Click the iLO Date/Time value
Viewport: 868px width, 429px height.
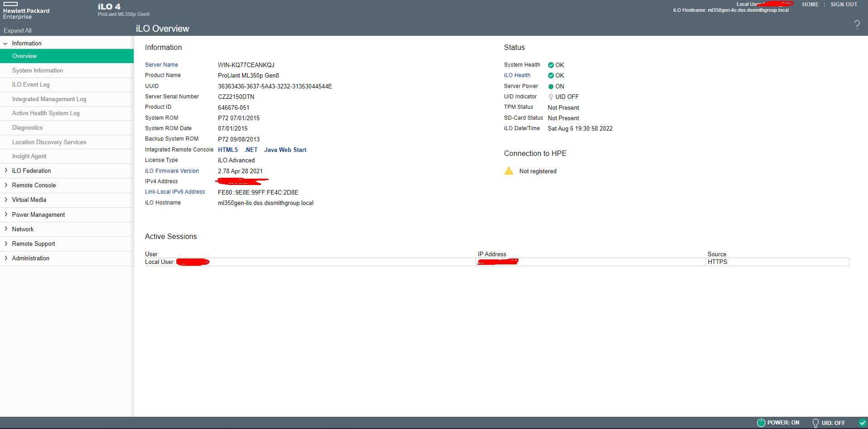click(580, 128)
